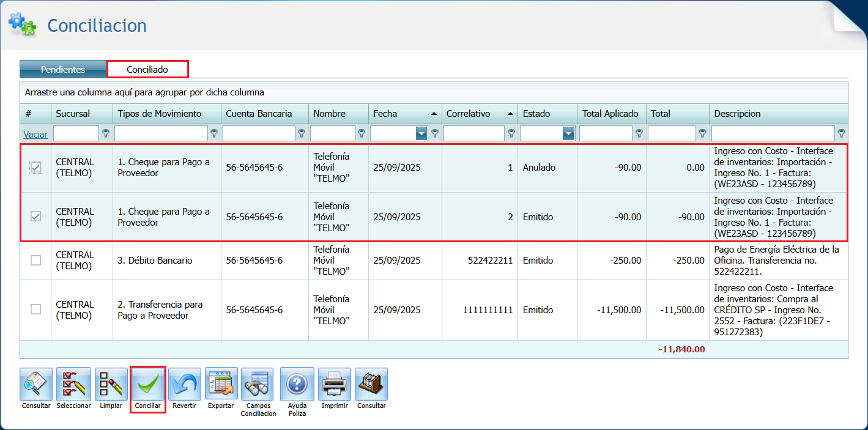Click the Descripcion filter input field
The height and width of the screenshot is (430, 868).
coord(773,133)
